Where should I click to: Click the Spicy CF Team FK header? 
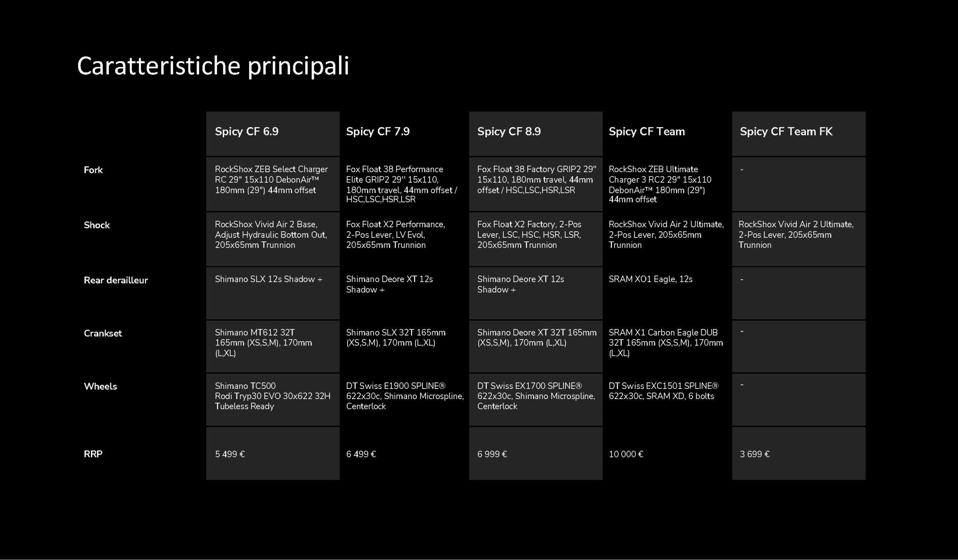pyautogui.click(x=786, y=131)
